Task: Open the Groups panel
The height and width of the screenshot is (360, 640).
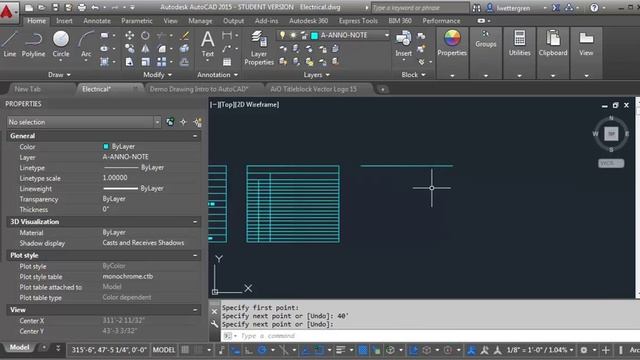Action: pos(485,39)
